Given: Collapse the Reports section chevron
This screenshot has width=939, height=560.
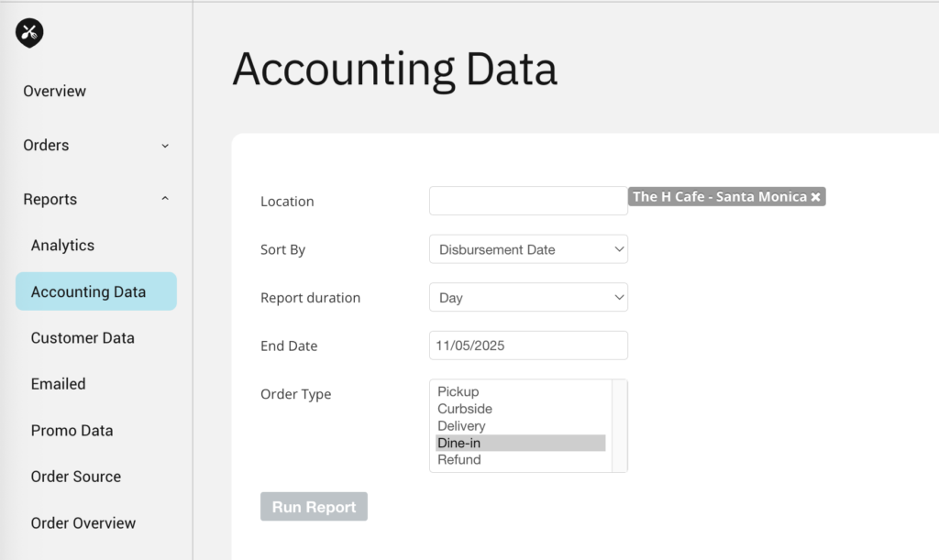Looking at the screenshot, I should pos(165,199).
